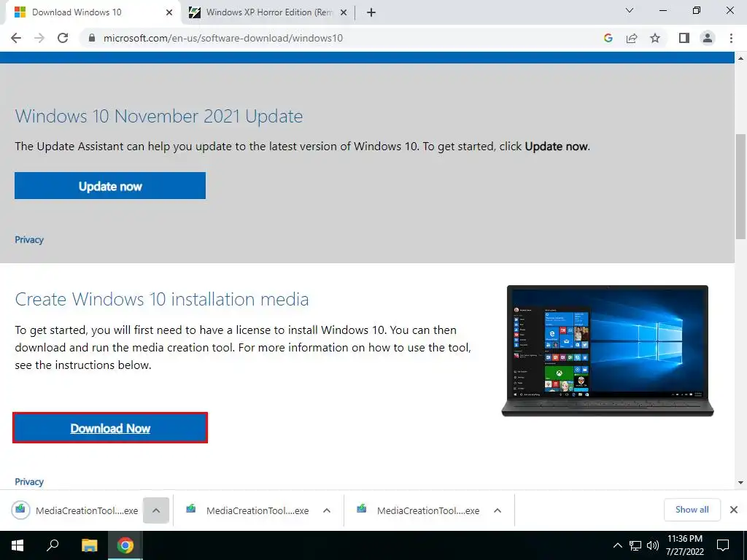Open a new browser tab

[x=371, y=12]
